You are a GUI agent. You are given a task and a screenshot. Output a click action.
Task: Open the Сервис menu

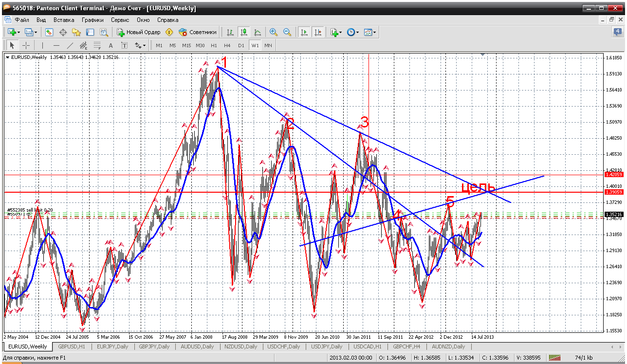coord(120,20)
